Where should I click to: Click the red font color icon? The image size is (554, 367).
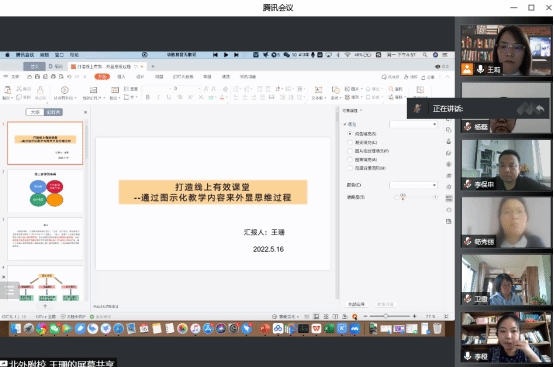(222, 97)
